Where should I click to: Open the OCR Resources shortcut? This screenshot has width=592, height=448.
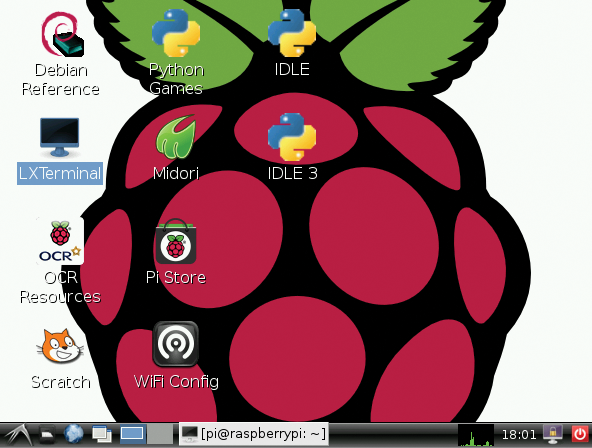pos(60,241)
